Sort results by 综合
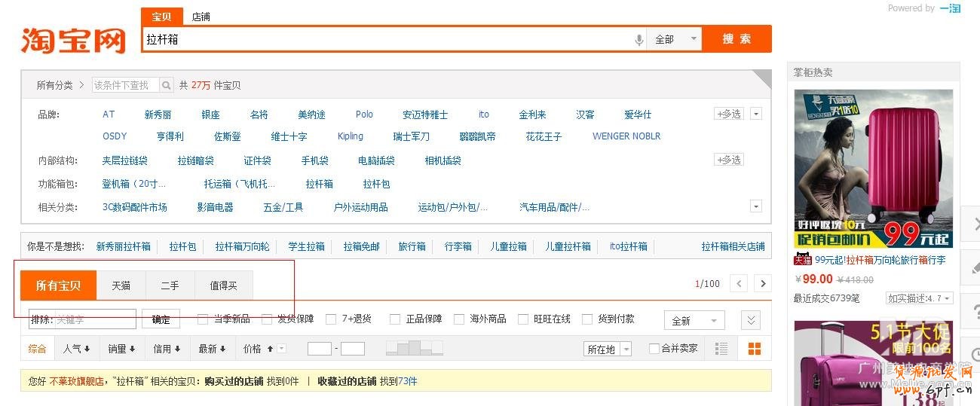This screenshot has height=406, width=980. [x=37, y=349]
